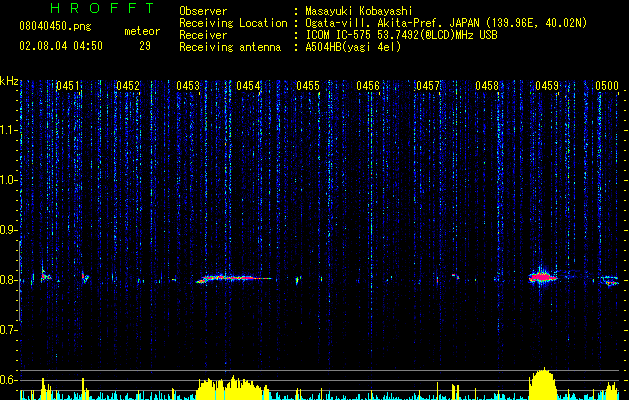
Task: Click the 0452 time marker
Action: click(x=128, y=86)
